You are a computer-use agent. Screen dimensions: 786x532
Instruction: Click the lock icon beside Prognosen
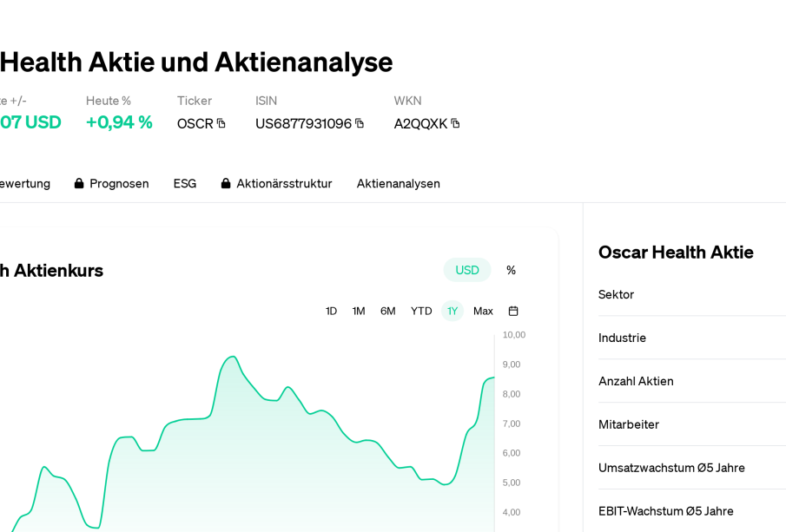pyautogui.click(x=79, y=183)
